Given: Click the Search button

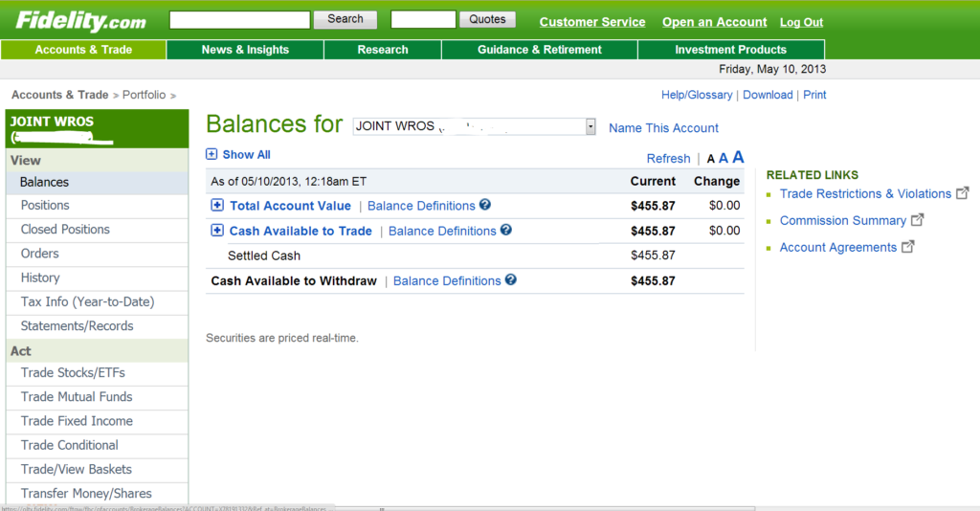Looking at the screenshot, I should point(345,19).
